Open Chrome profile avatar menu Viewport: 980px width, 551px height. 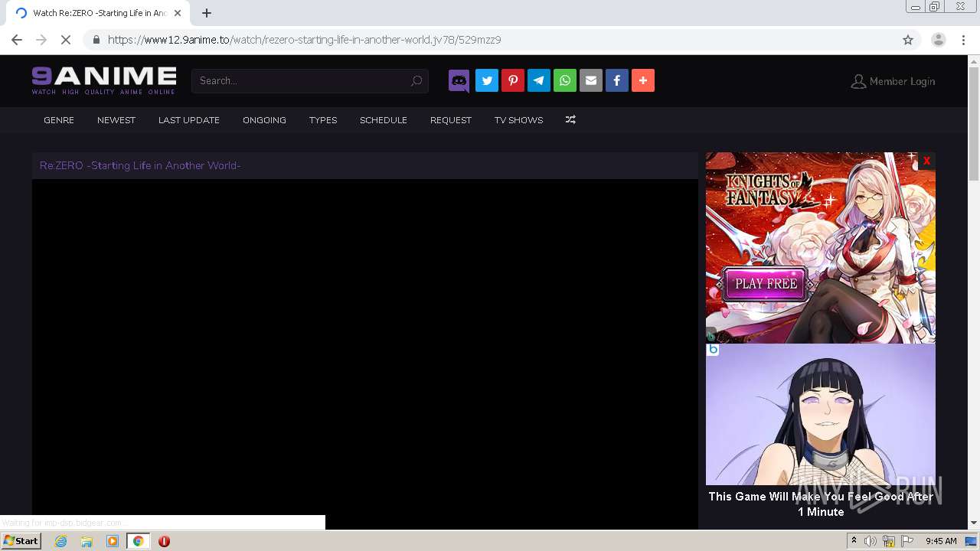coord(939,40)
